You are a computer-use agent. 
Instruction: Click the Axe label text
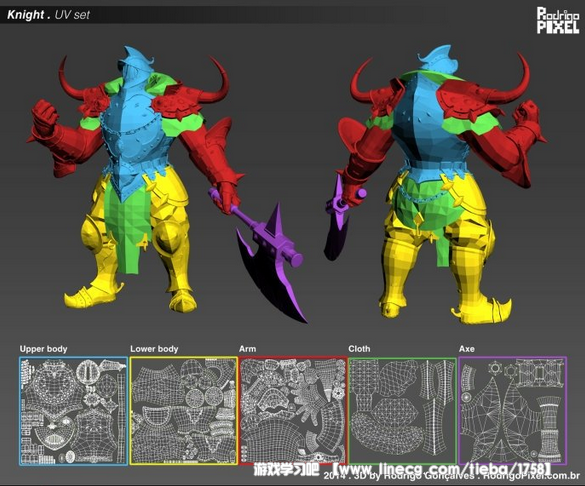(467, 349)
